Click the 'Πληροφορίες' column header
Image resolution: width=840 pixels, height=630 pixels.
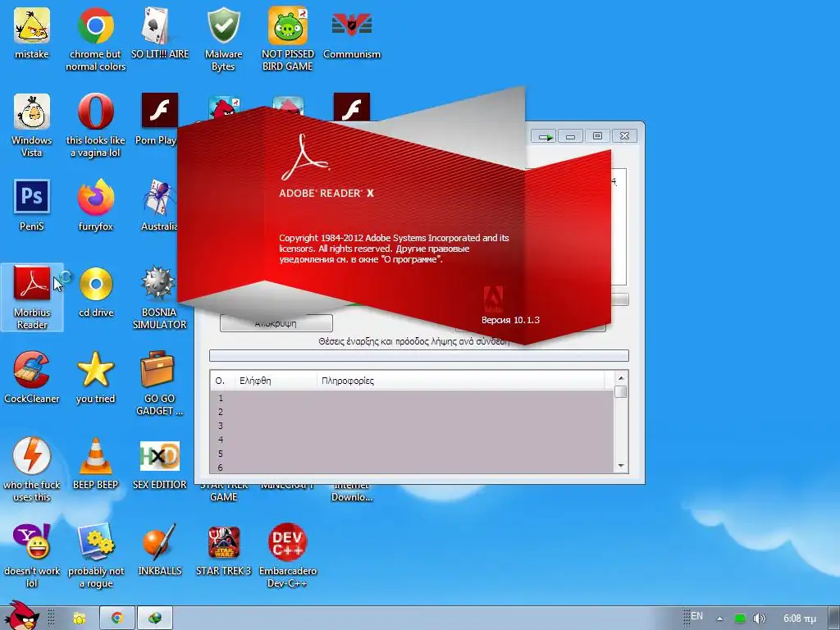tap(461, 381)
